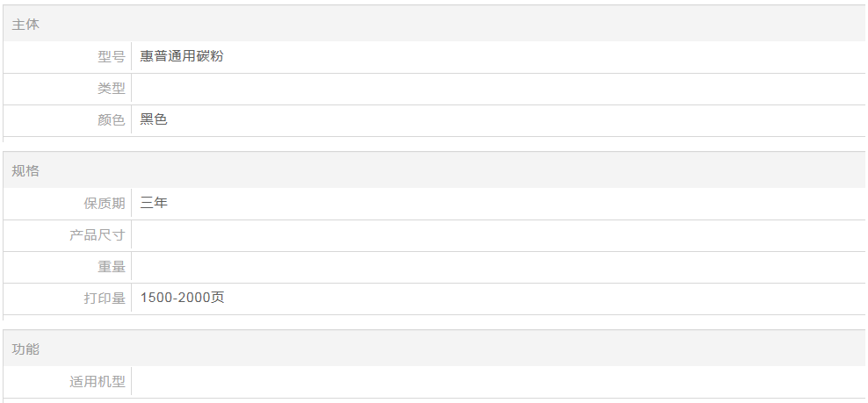This screenshot has width=868, height=403.
Task: Click the 型号 field label
Action: tap(111, 57)
